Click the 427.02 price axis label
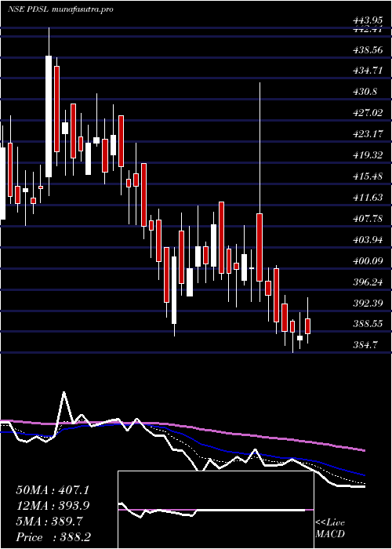Screen dimensions: 392x549 pyautogui.click(x=368, y=113)
